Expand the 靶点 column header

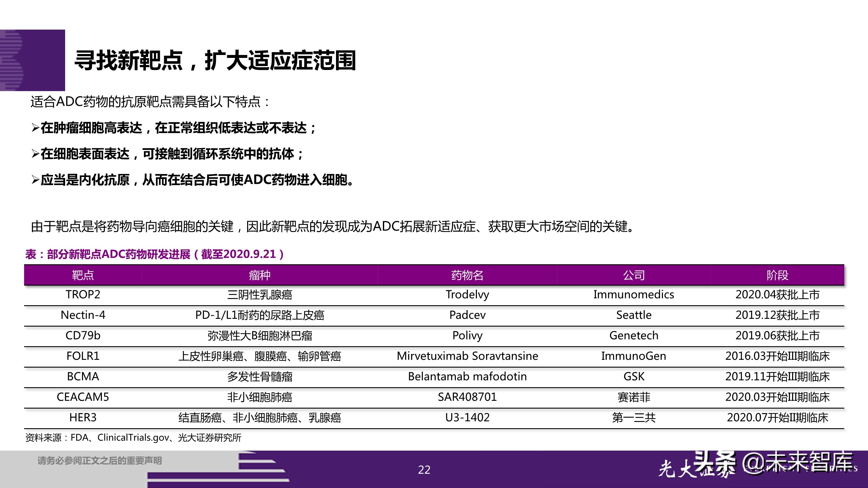83,275
